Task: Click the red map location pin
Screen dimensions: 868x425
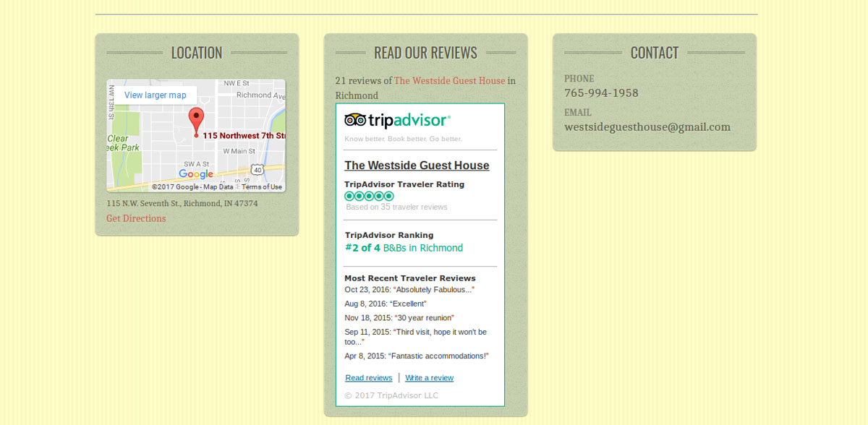Action: point(196,120)
